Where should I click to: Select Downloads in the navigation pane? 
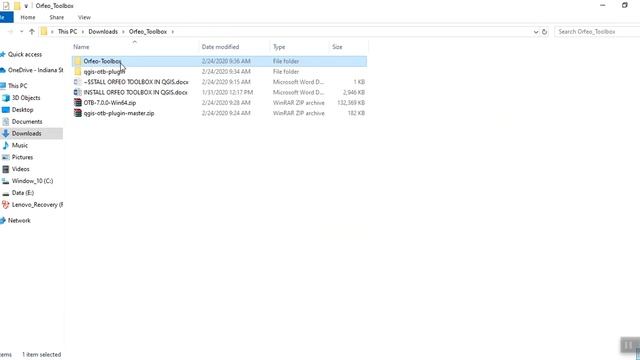27,133
